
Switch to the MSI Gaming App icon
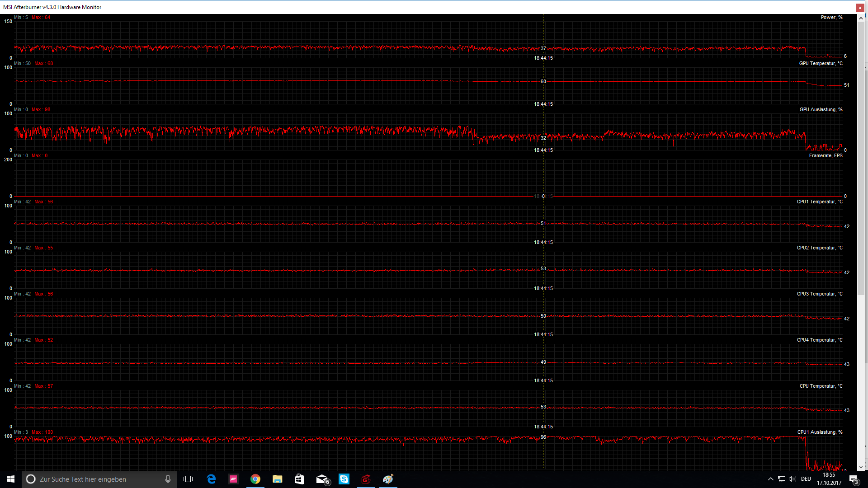[x=366, y=479]
